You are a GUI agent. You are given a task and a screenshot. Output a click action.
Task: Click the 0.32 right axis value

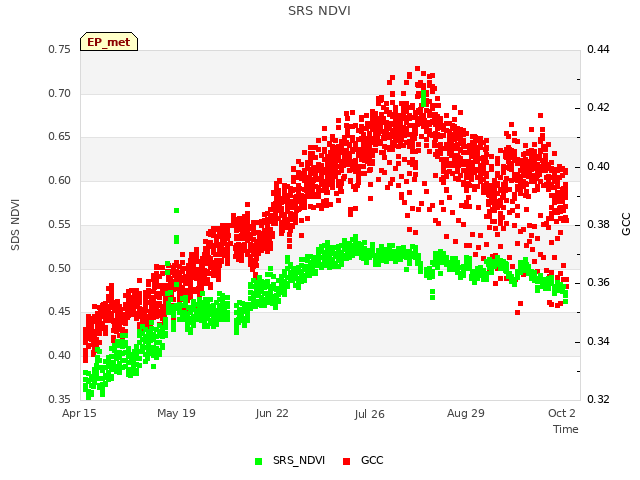(598, 399)
